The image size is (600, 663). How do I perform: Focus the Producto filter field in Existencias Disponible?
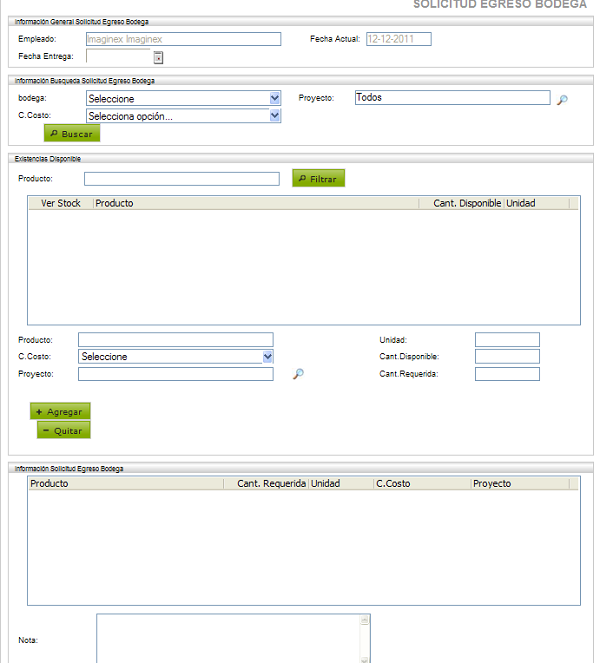click(x=182, y=179)
